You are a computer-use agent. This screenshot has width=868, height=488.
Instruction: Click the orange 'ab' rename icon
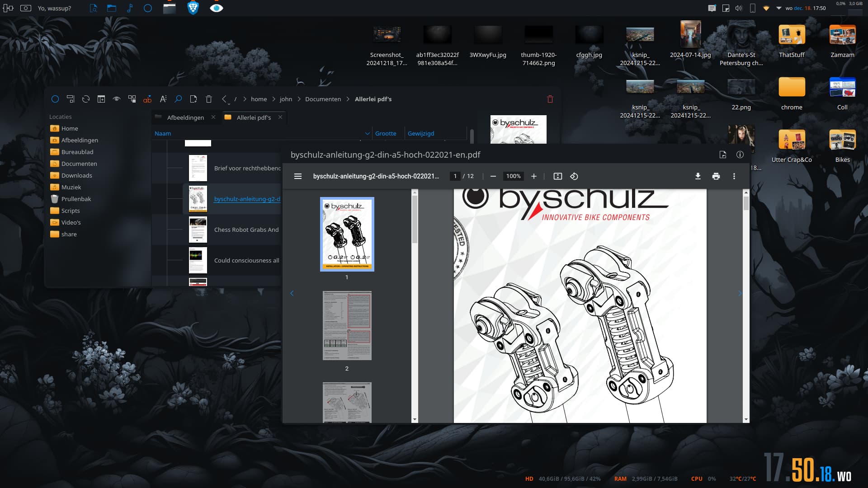[147, 99]
